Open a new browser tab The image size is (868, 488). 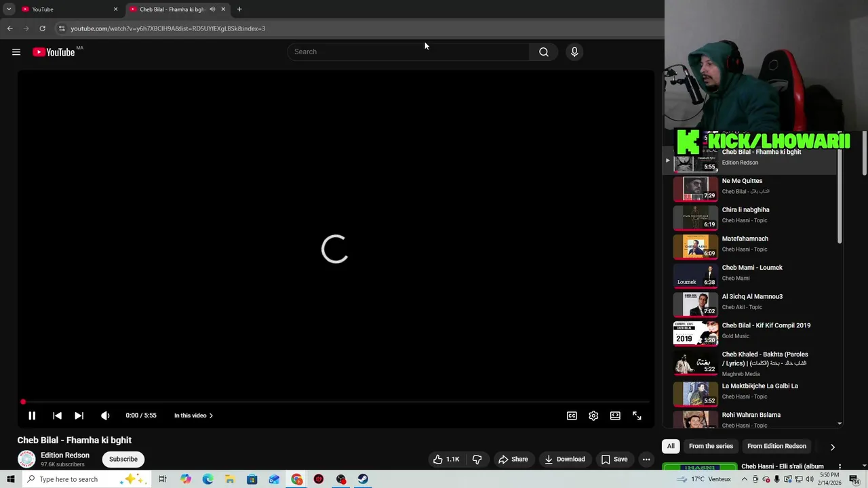coord(239,9)
